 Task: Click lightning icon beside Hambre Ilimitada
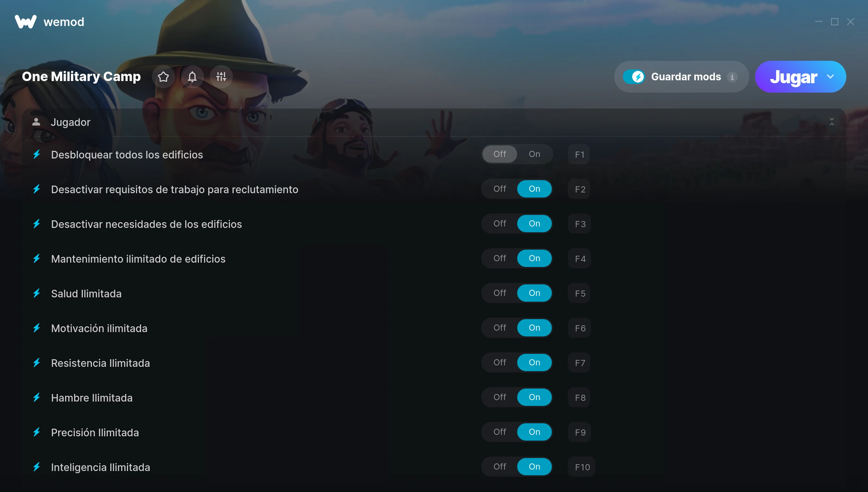37,398
